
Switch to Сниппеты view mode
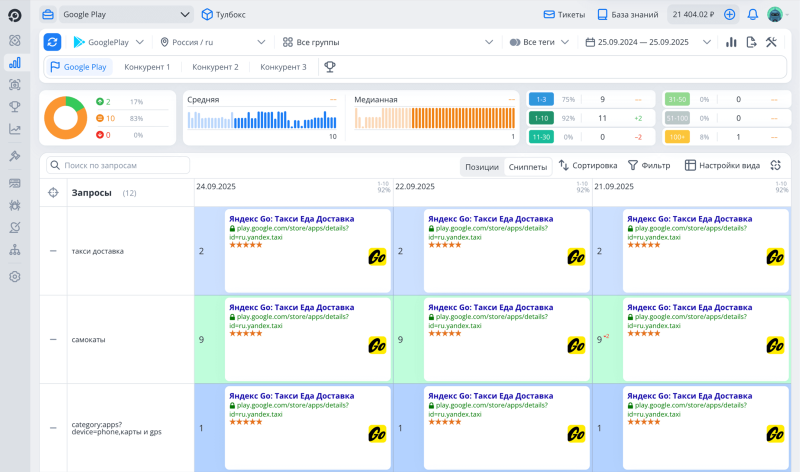point(527,166)
